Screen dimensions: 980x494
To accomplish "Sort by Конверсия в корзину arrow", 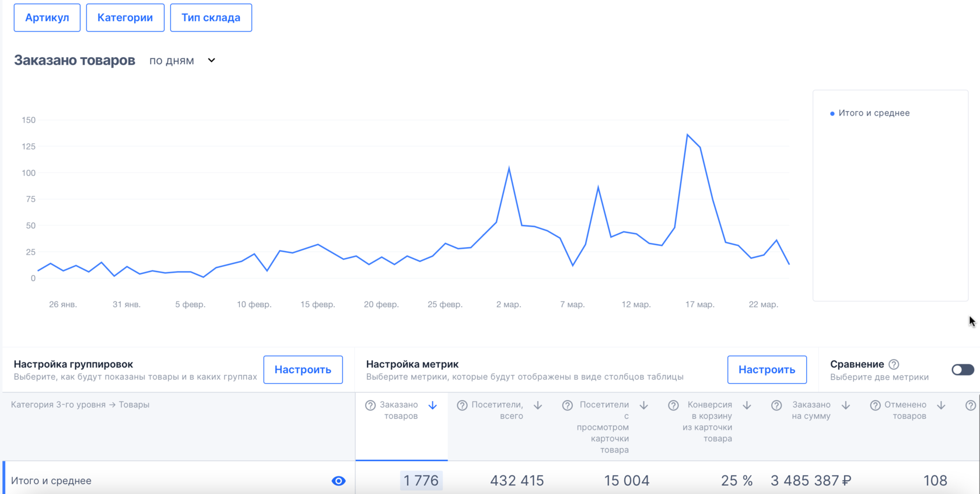I will coord(747,405).
